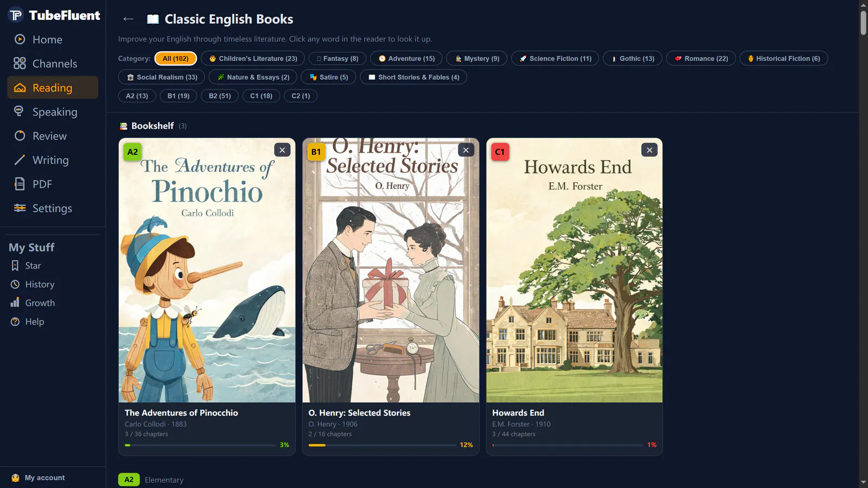Click "2 / 16 chapters" text
868x488 pixels.
[330, 434]
